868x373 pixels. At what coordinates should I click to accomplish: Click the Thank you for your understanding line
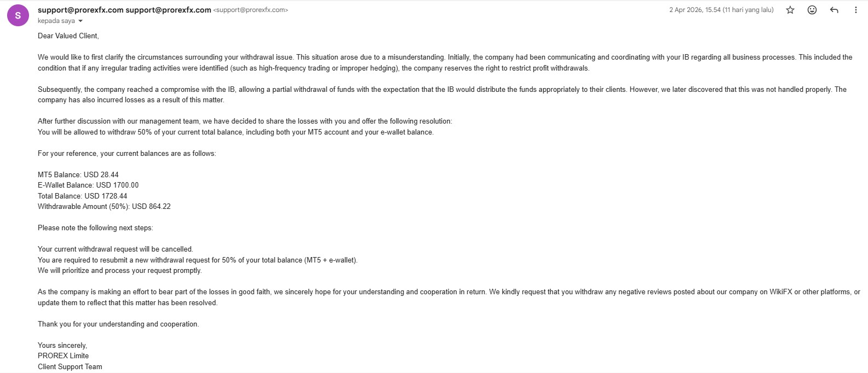(118, 324)
